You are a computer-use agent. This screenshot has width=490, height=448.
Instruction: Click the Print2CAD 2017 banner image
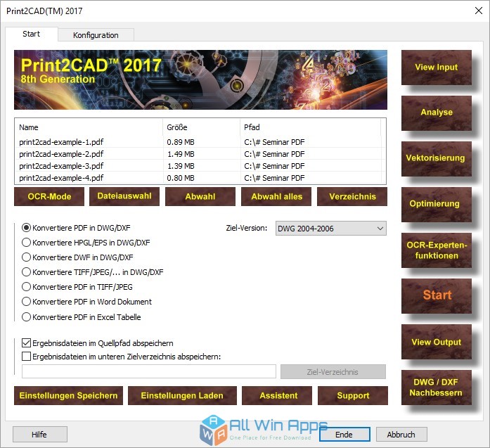[x=200, y=79]
